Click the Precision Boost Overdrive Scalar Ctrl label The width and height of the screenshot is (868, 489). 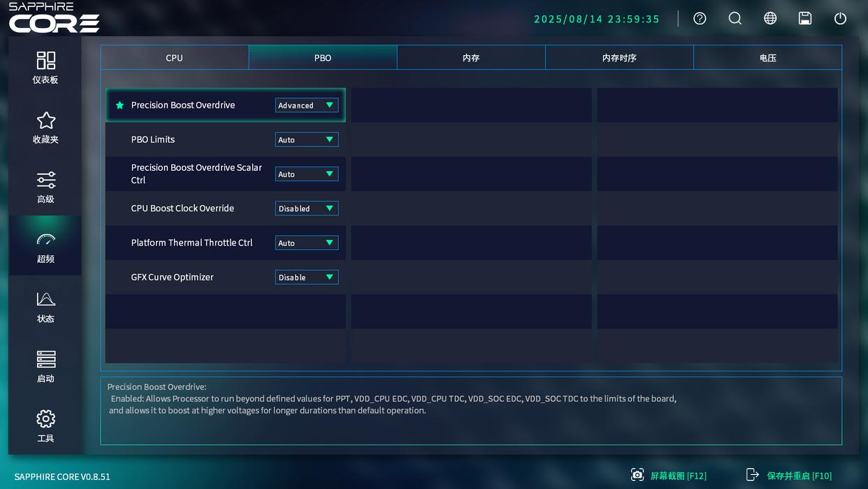(196, 173)
